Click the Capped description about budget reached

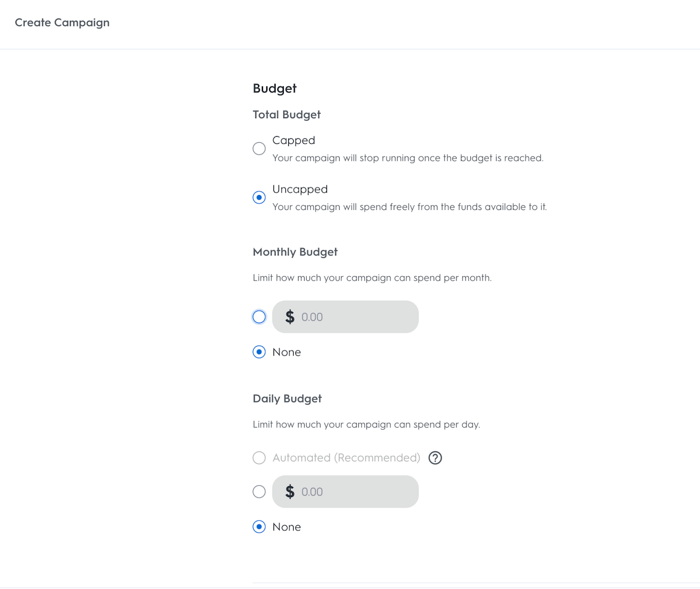coord(408,158)
